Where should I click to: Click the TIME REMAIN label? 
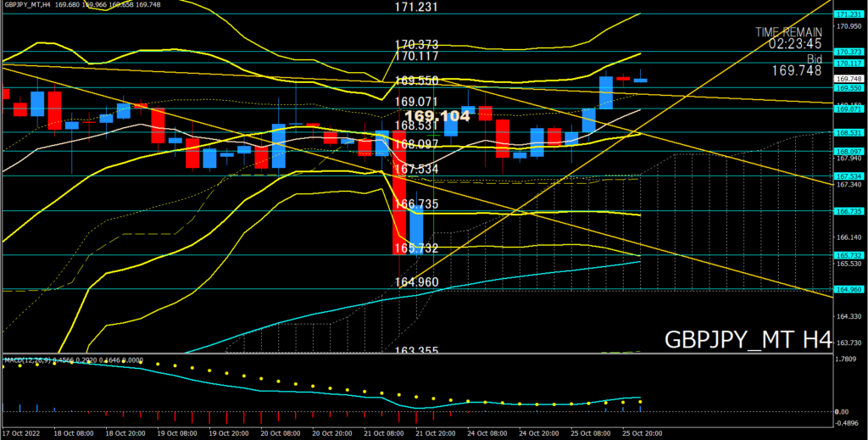coord(789,32)
